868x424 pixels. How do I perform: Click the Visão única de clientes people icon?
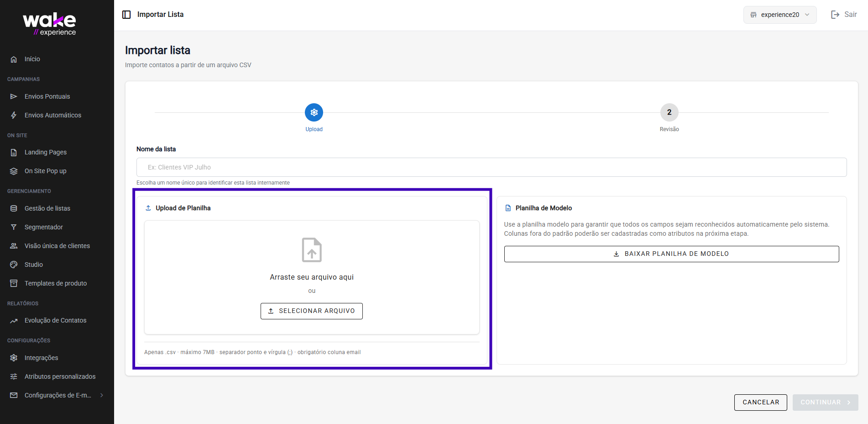[14, 246]
